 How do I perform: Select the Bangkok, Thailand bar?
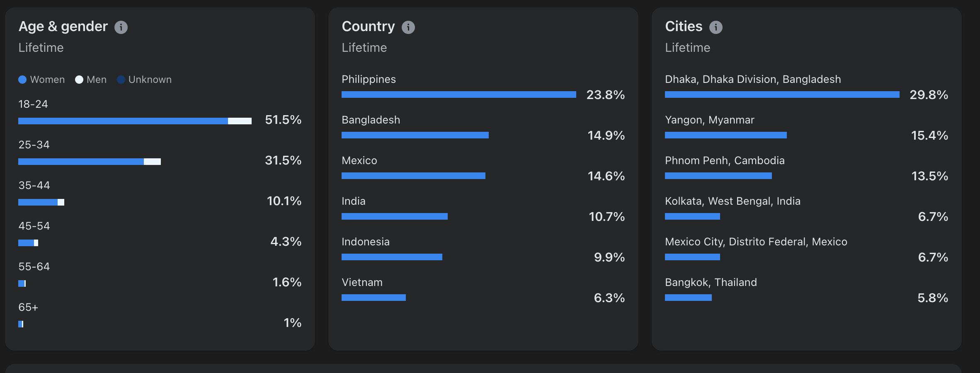(688, 298)
